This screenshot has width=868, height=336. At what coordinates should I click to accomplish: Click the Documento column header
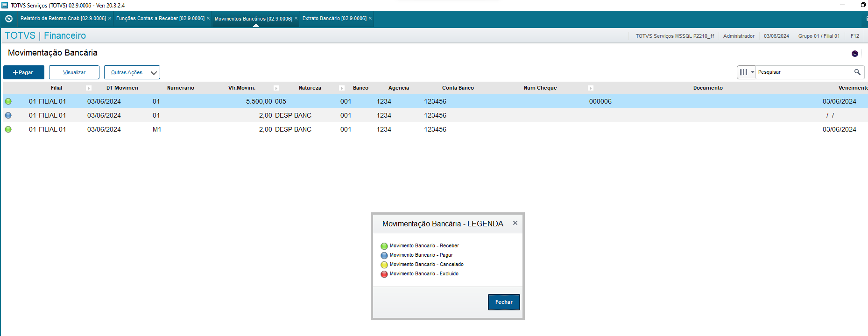(708, 88)
